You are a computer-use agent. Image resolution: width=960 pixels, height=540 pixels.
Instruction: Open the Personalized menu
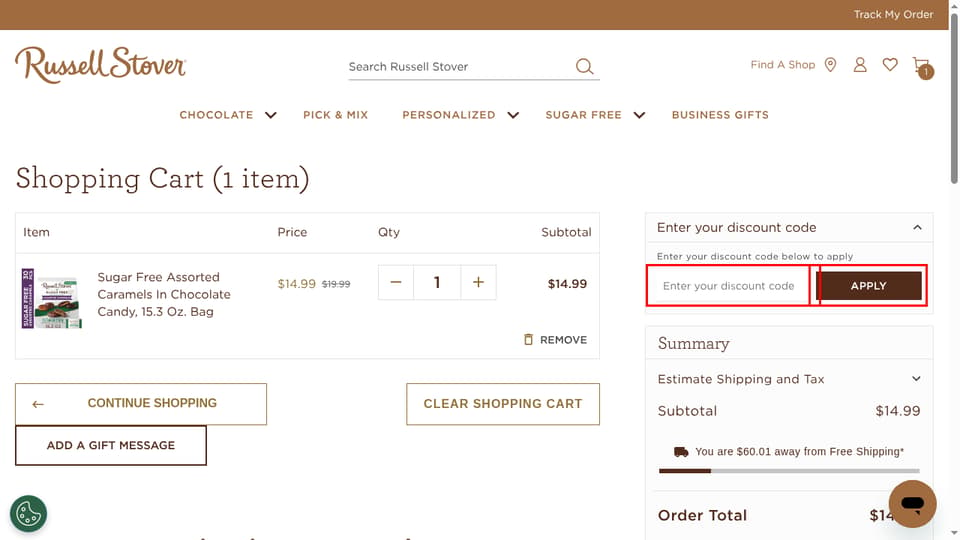point(449,115)
